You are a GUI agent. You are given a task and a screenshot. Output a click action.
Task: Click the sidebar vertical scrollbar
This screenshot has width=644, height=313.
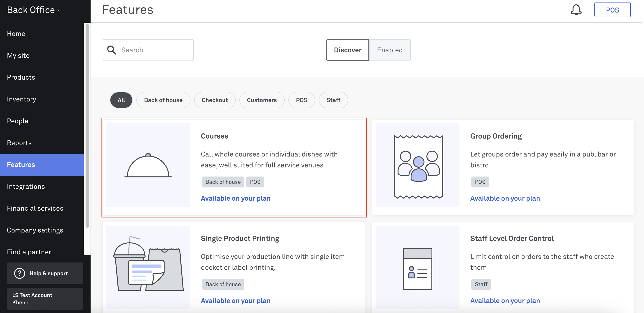87,126
